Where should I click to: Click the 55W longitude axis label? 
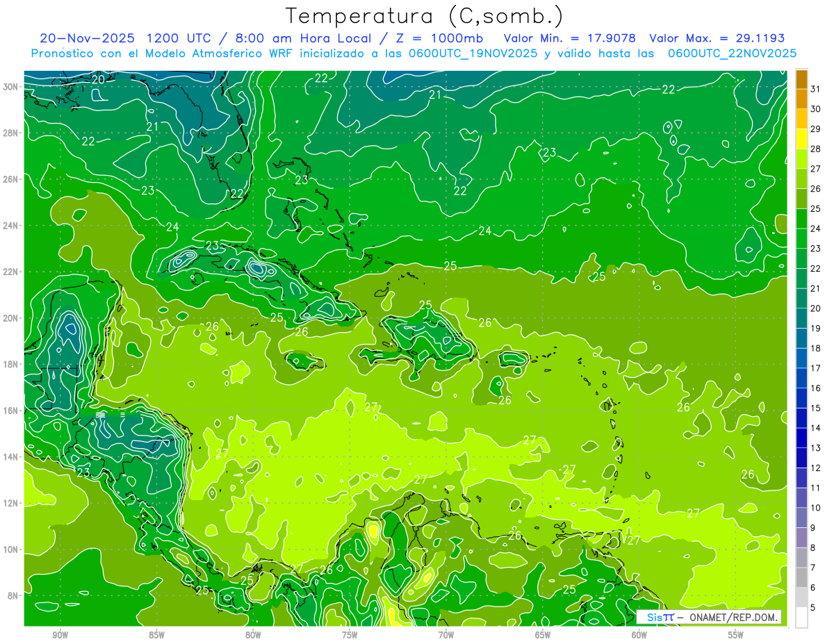click(x=736, y=634)
